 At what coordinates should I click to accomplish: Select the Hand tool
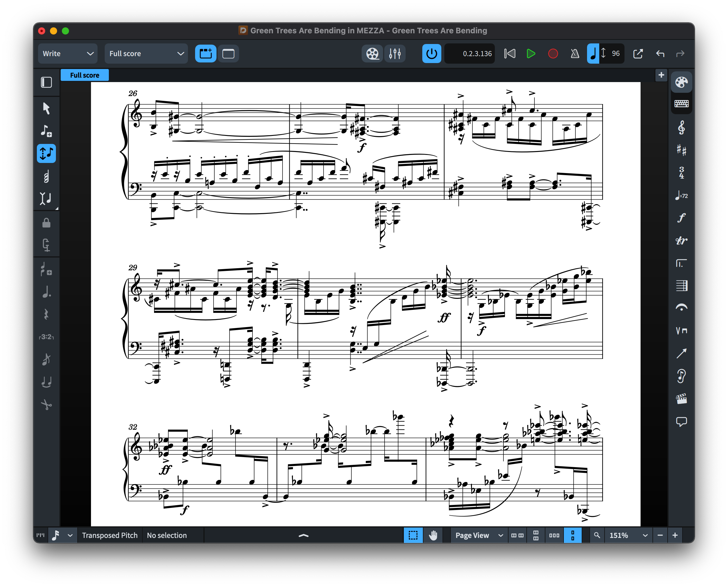click(433, 535)
